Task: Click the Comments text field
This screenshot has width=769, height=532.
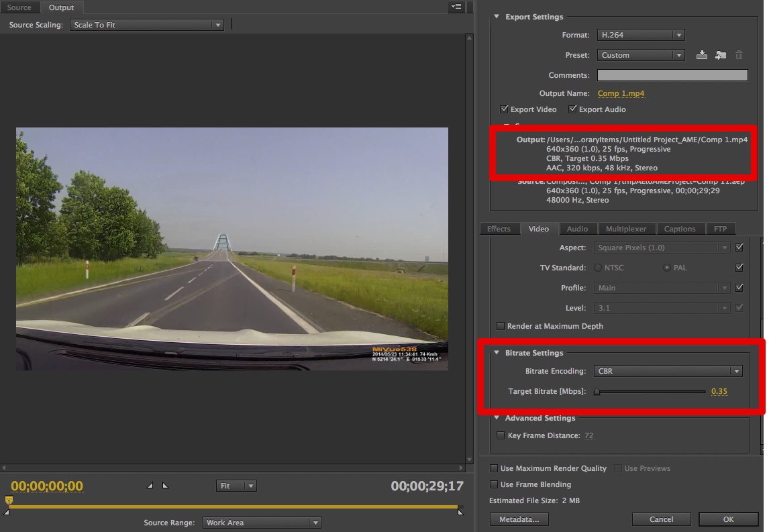Action: (x=672, y=75)
